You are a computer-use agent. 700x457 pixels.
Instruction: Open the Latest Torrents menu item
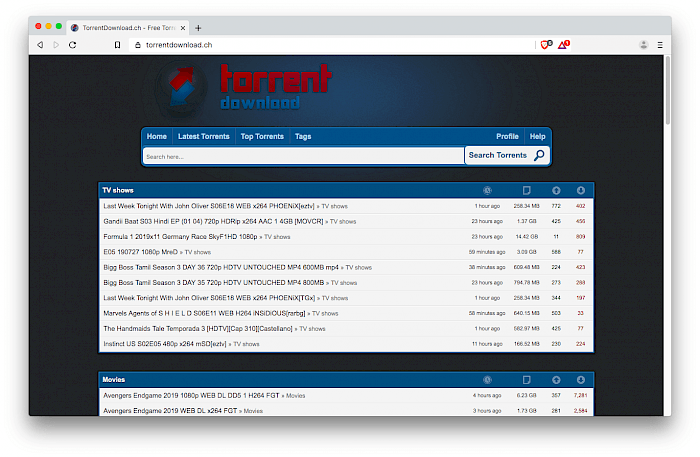coord(204,137)
